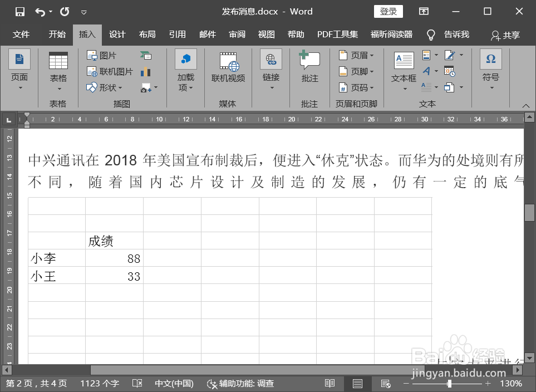
Task: Open the 加载项 add-ins menu
Action: point(185,70)
